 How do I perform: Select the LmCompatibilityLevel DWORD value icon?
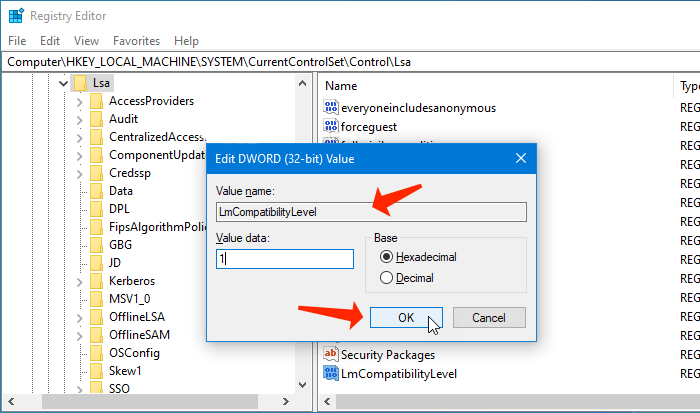tap(331, 374)
